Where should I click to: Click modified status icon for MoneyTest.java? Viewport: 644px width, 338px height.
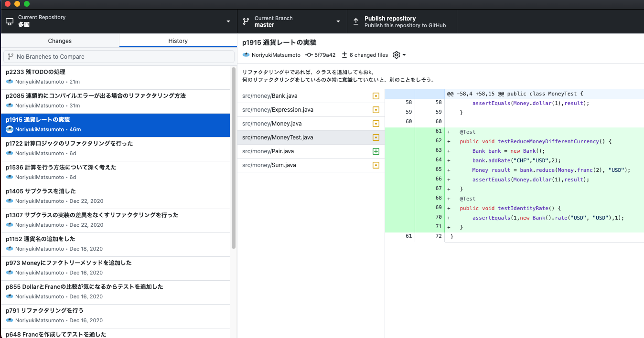[x=376, y=137]
